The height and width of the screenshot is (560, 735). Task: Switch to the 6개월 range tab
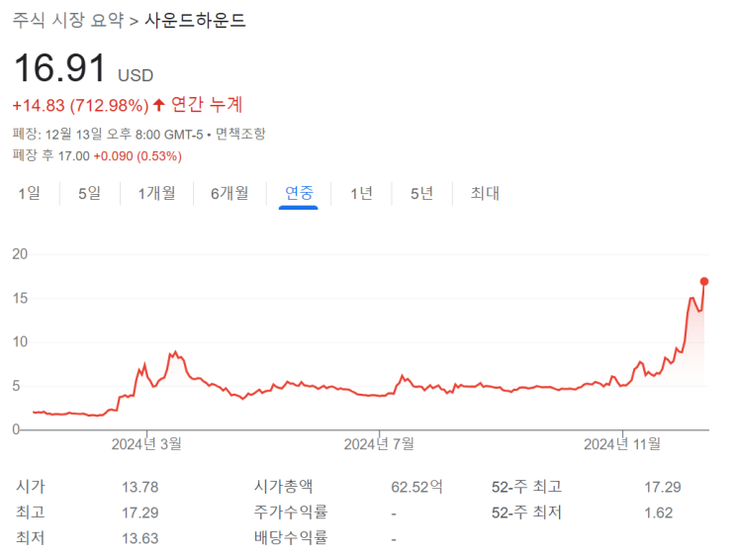click(x=230, y=193)
